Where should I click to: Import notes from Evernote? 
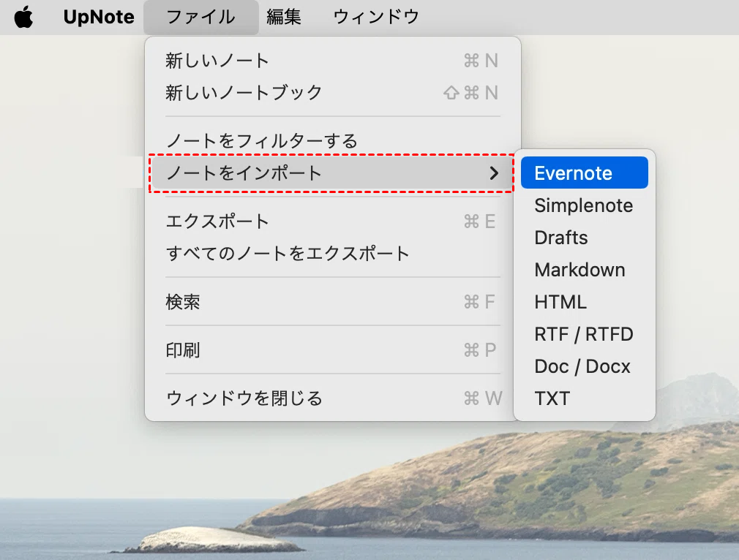coord(585,173)
